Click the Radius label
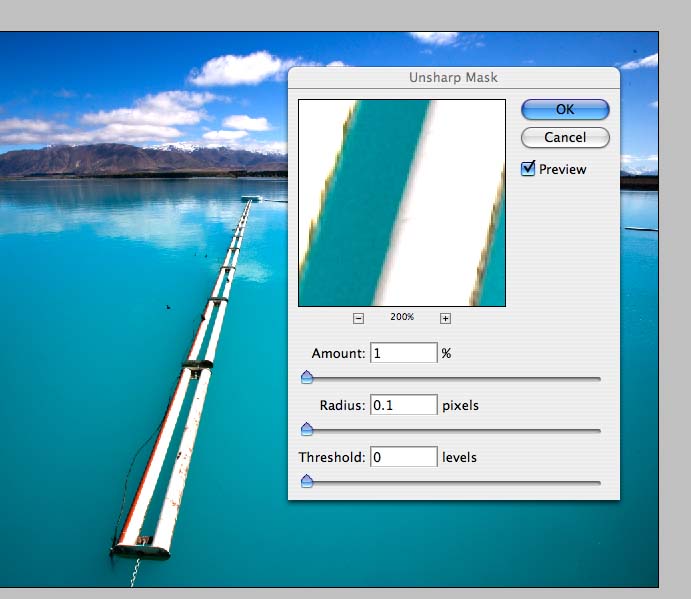This screenshot has height=599, width=691. click(x=342, y=406)
